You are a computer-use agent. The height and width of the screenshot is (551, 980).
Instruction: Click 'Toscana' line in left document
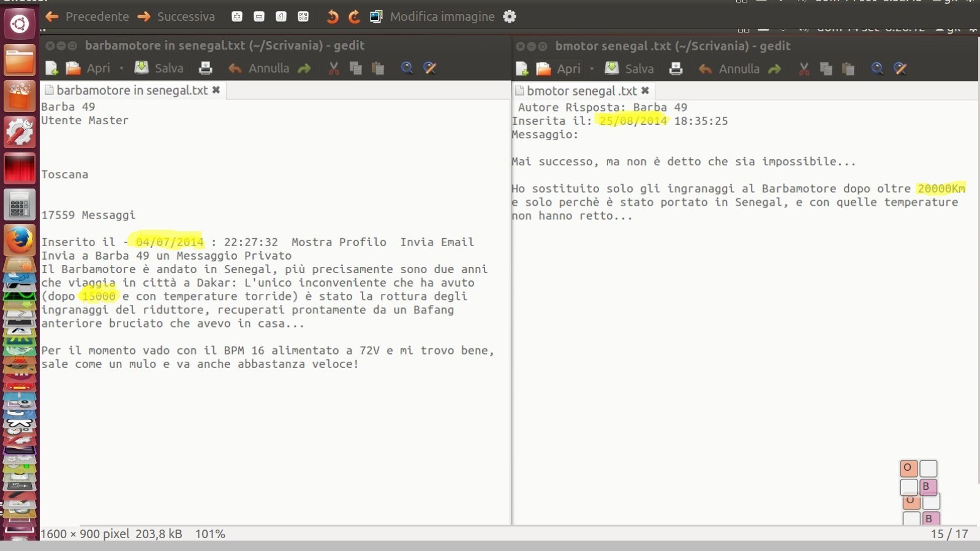point(64,174)
